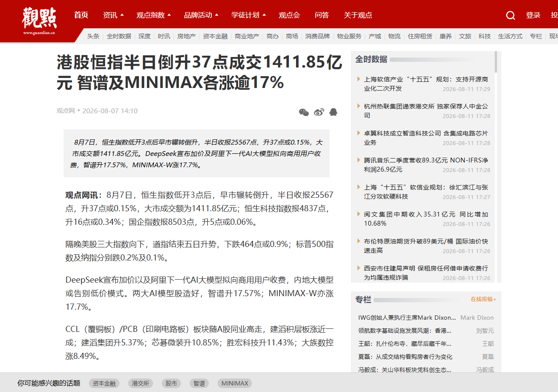
Task: Open the 上海软信产业“十五五”规划 news item
Action: [x=426, y=84]
